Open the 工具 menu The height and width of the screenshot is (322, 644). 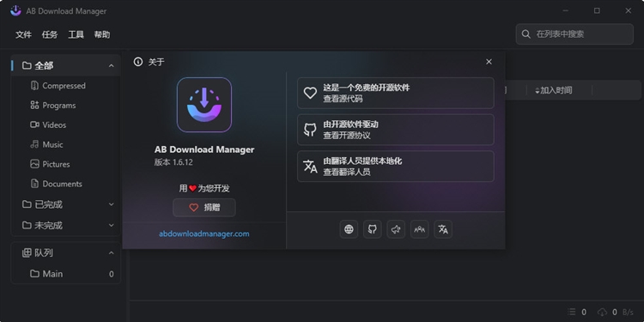pyautogui.click(x=76, y=35)
